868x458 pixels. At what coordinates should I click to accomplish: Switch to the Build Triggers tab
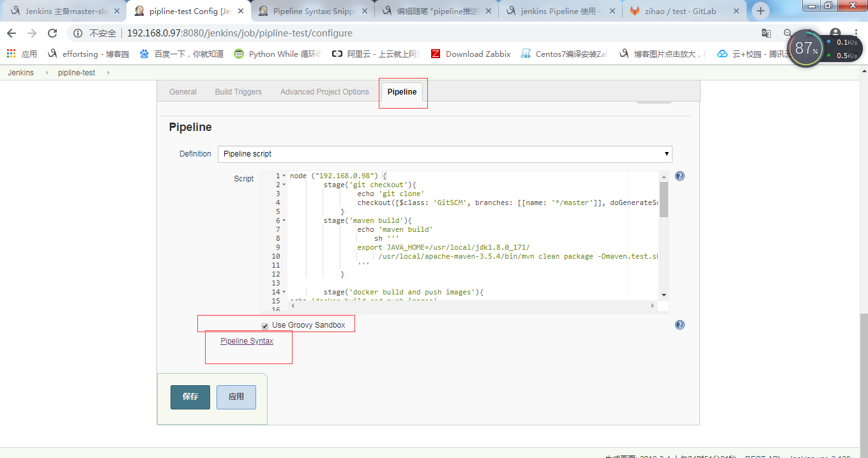238,92
